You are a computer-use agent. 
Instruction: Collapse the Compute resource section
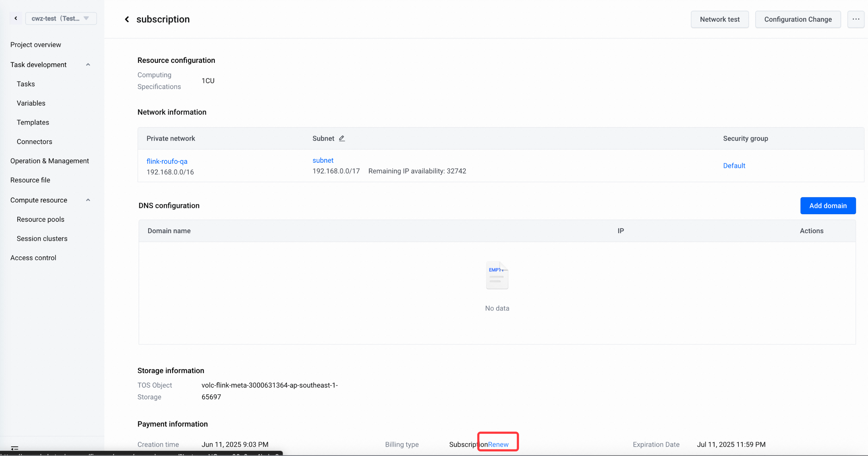88,200
